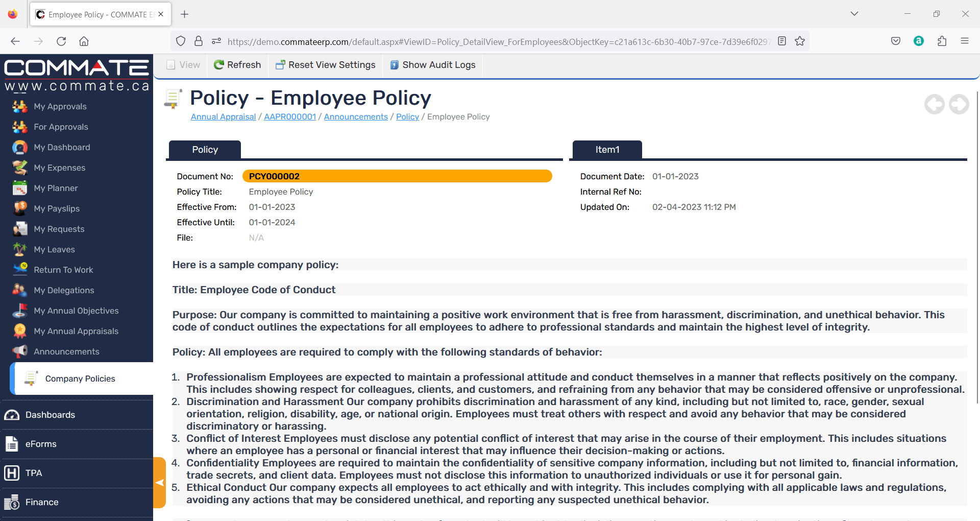Expand Finance module section

(77, 502)
